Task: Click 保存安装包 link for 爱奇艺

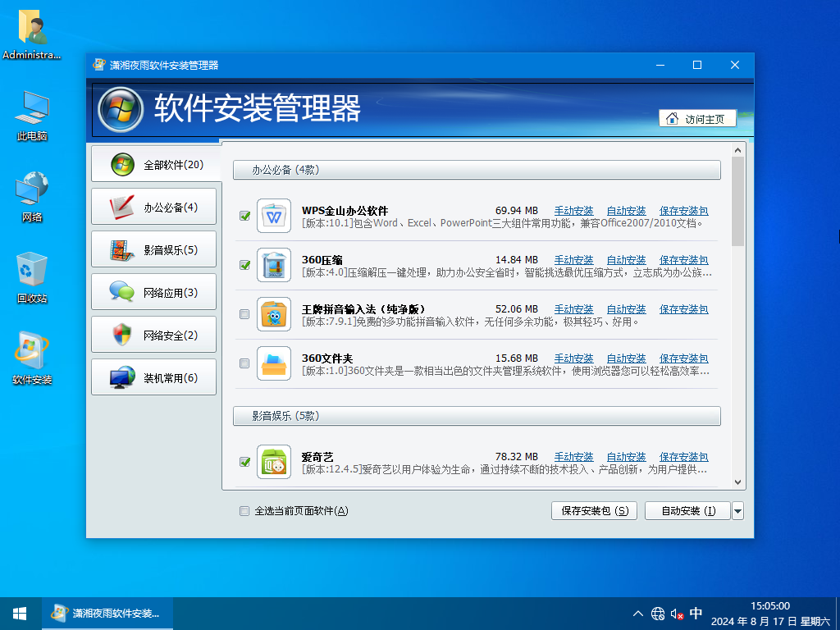Action: pyautogui.click(x=683, y=457)
